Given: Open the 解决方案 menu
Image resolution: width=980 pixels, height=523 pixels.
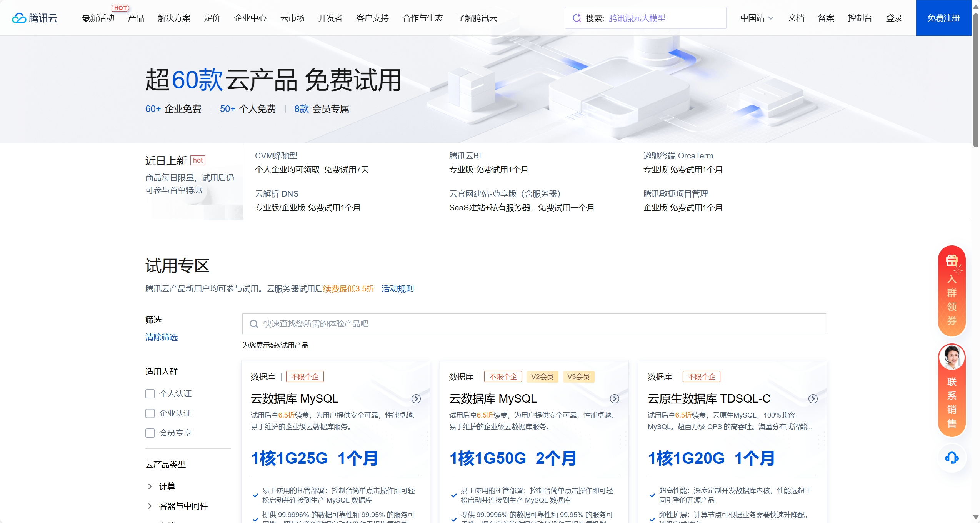Looking at the screenshot, I should point(174,18).
